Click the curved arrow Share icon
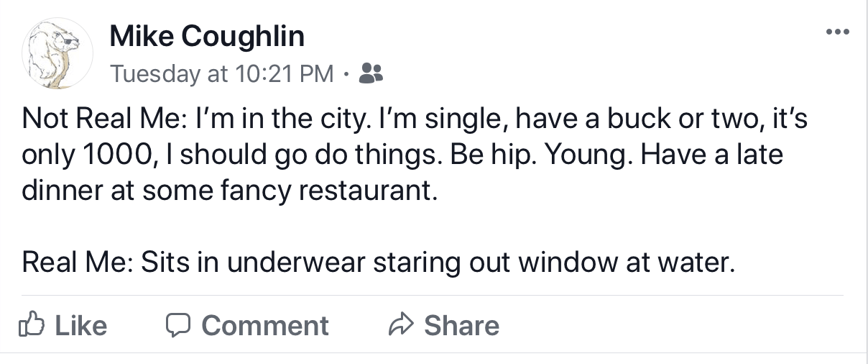The width and height of the screenshot is (868, 364). click(399, 325)
